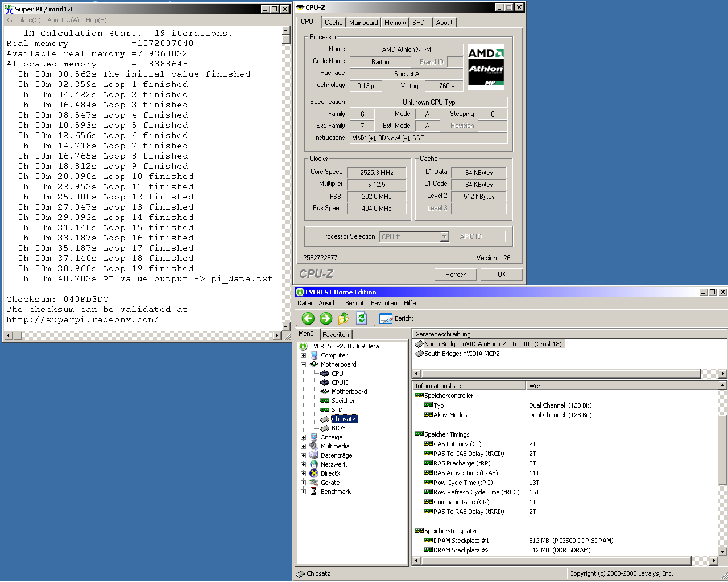Click the Wert column header

coord(622,386)
